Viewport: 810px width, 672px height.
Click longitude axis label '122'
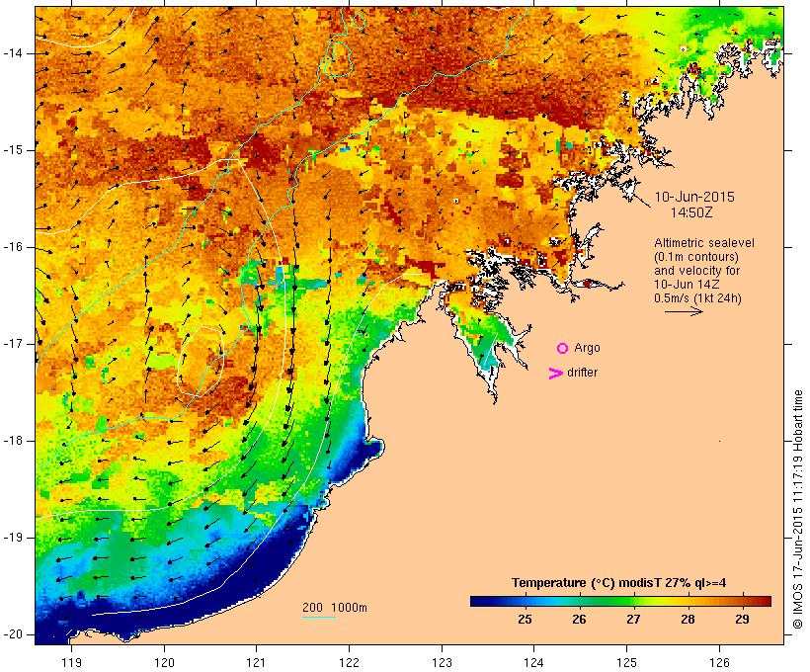pyautogui.click(x=350, y=663)
